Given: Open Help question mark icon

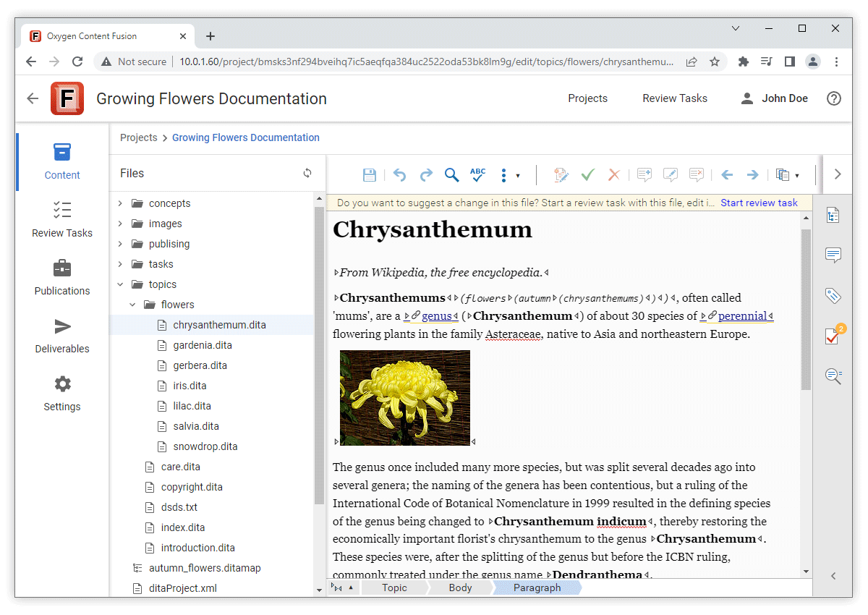Looking at the screenshot, I should 834,98.
